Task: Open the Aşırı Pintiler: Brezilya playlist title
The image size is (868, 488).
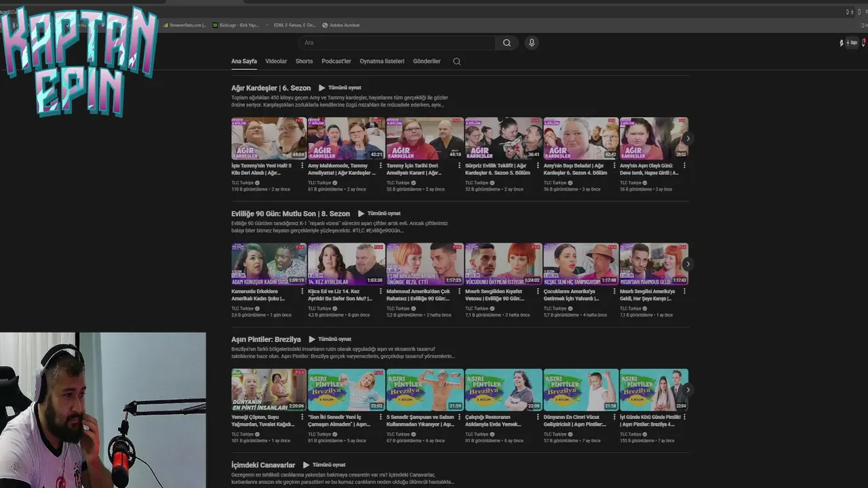Action: [266, 340]
